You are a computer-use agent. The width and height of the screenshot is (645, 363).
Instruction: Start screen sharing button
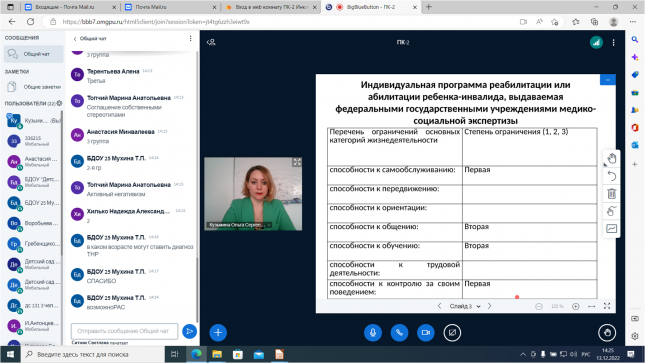click(452, 333)
